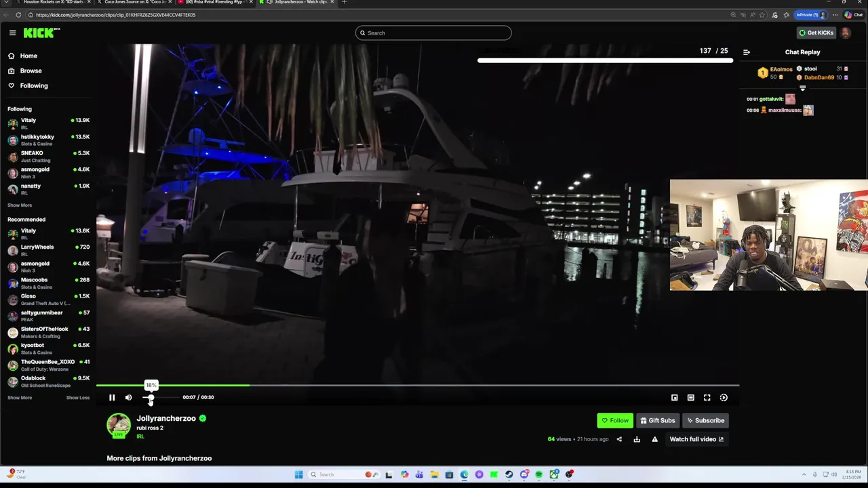Open LarryWheels recommended channel
This screenshot has width=868, height=488.
coord(48,250)
